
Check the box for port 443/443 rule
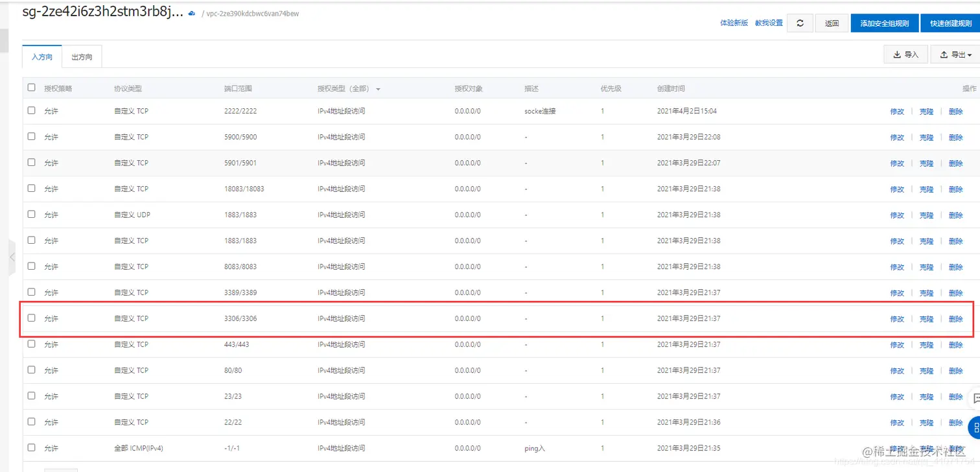pos(31,344)
